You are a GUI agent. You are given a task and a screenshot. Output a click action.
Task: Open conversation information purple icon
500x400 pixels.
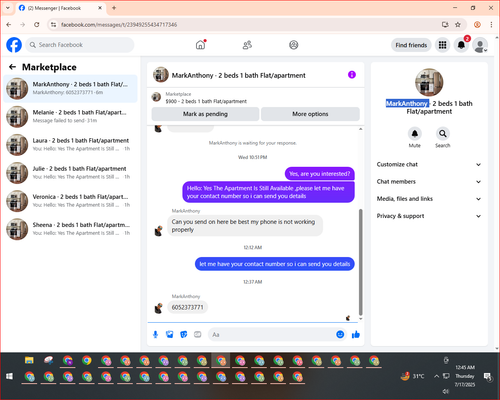(x=352, y=75)
